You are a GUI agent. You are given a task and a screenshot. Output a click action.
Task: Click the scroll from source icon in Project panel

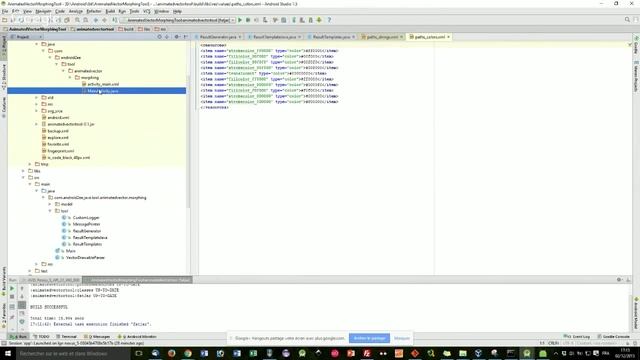(x=159, y=37)
